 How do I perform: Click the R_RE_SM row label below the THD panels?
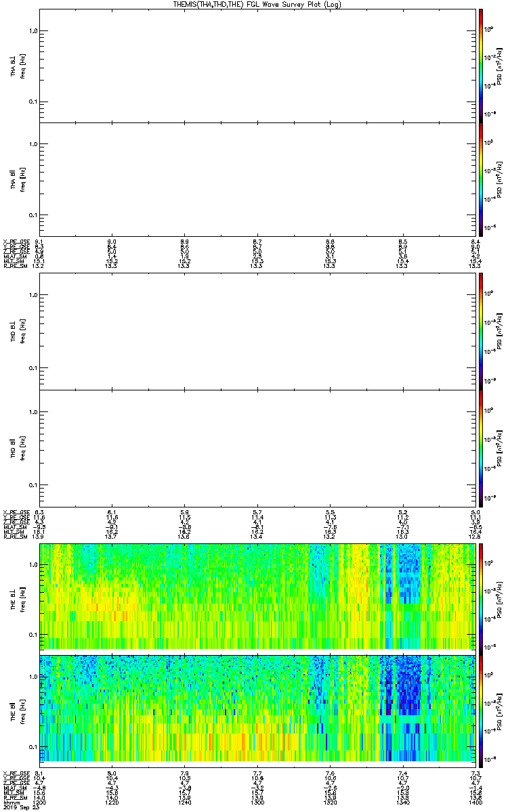click(x=14, y=537)
